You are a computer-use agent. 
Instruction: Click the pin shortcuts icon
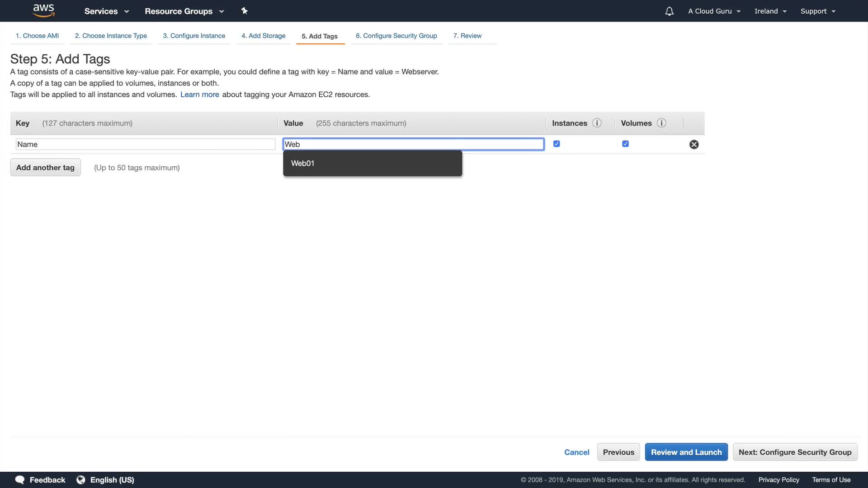tap(244, 11)
